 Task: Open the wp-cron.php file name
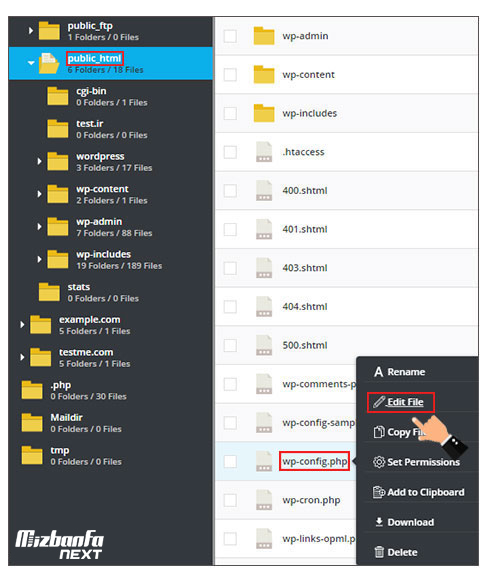click(311, 500)
